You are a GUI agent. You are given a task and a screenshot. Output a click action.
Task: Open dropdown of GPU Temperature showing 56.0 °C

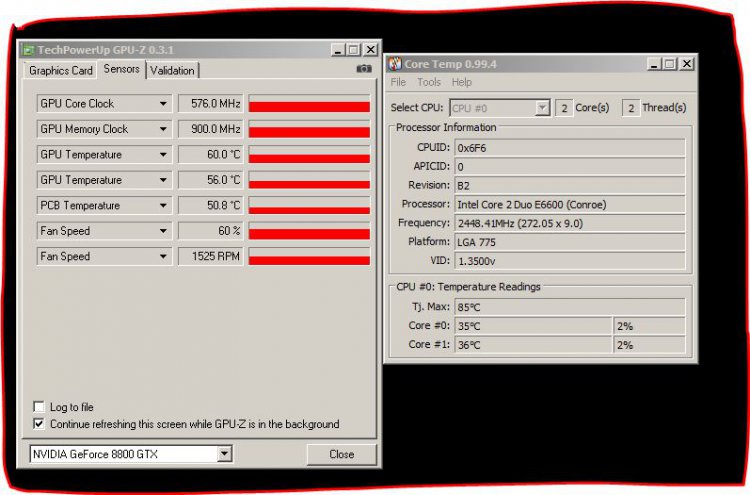pos(163,180)
